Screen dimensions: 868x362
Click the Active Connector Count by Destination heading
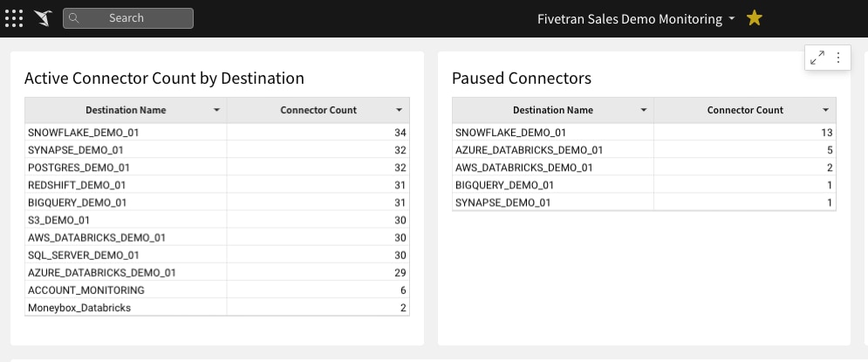point(164,78)
